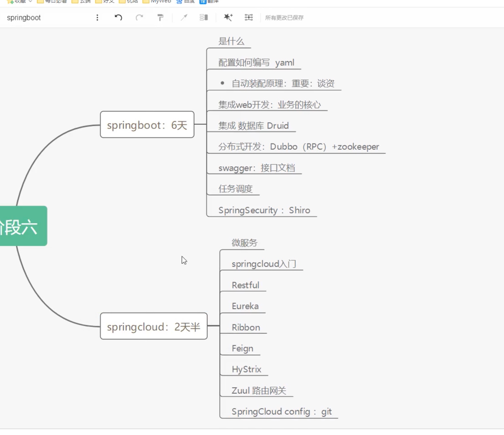Select the 'springcloud: 2天半' node
Screen dimensions: 504x435
[153, 326]
